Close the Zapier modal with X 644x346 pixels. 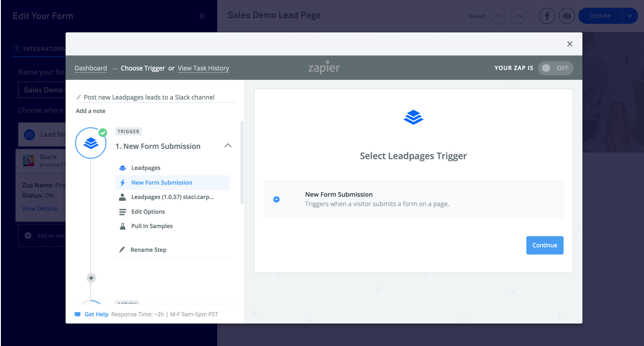click(570, 44)
